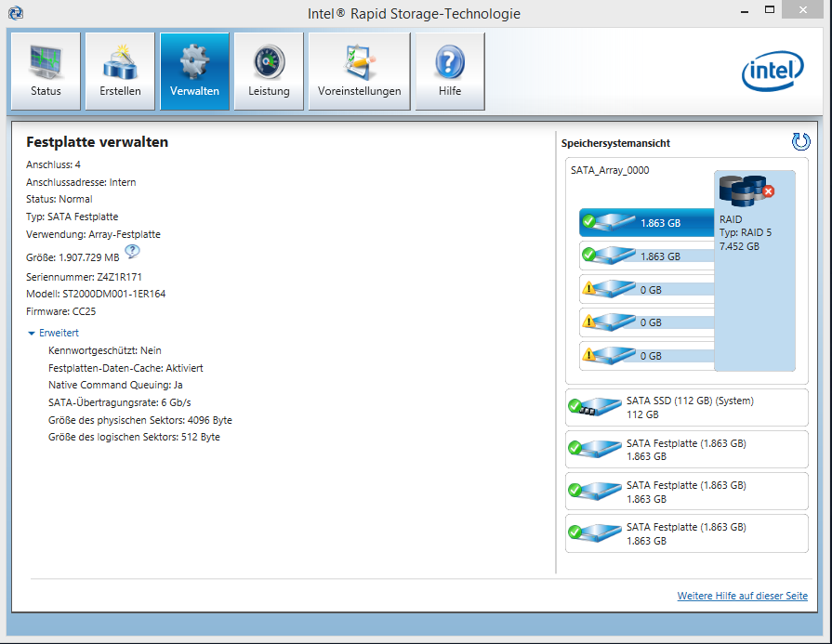Click 'Größe: 1.907.729 MB' text
The height and width of the screenshot is (644, 832).
[x=73, y=257]
